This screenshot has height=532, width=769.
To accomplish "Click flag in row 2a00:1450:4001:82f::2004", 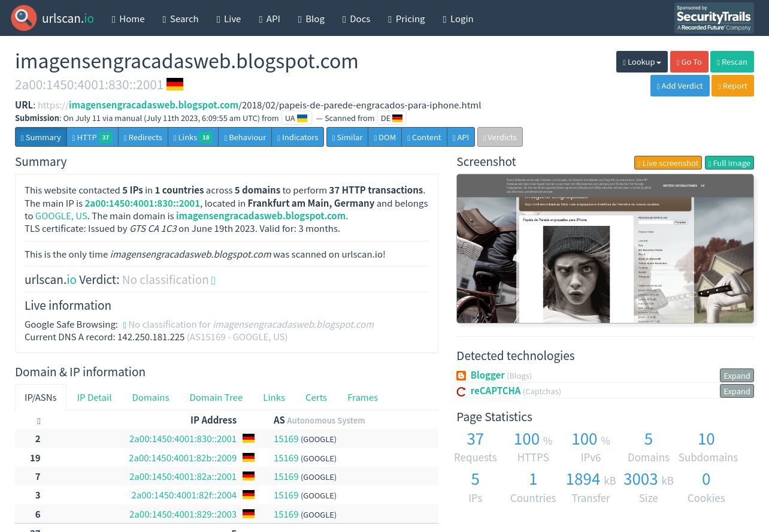I will tap(249, 495).
